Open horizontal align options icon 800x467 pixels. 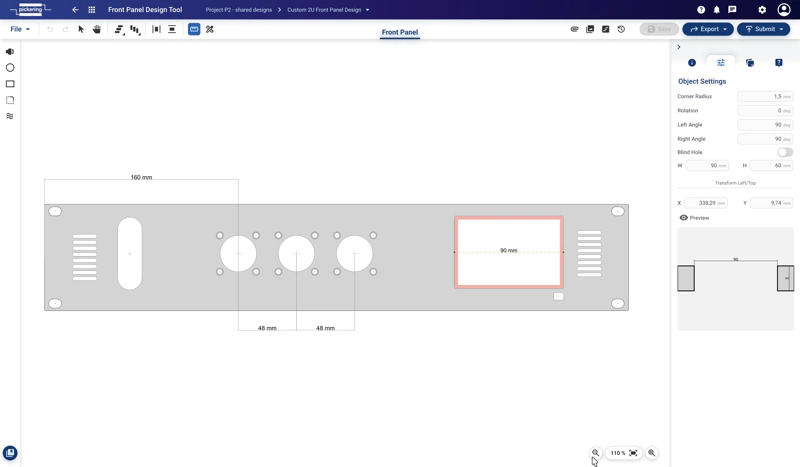pyautogui.click(x=119, y=30)
